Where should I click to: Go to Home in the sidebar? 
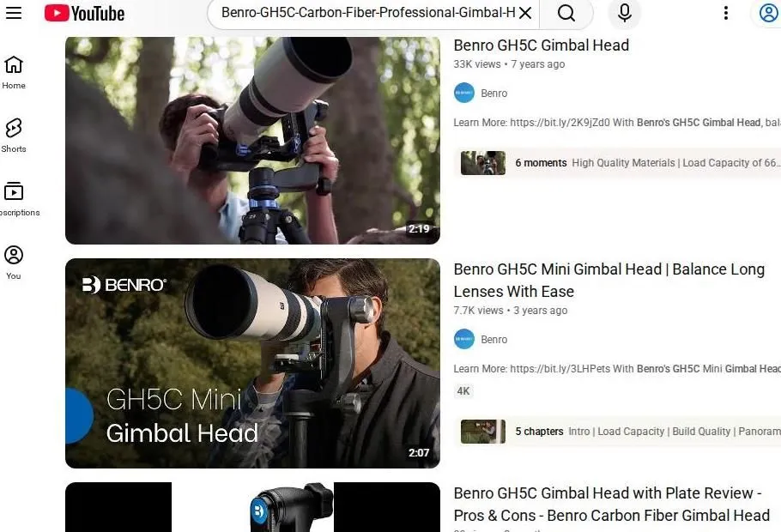click(14, 73)
